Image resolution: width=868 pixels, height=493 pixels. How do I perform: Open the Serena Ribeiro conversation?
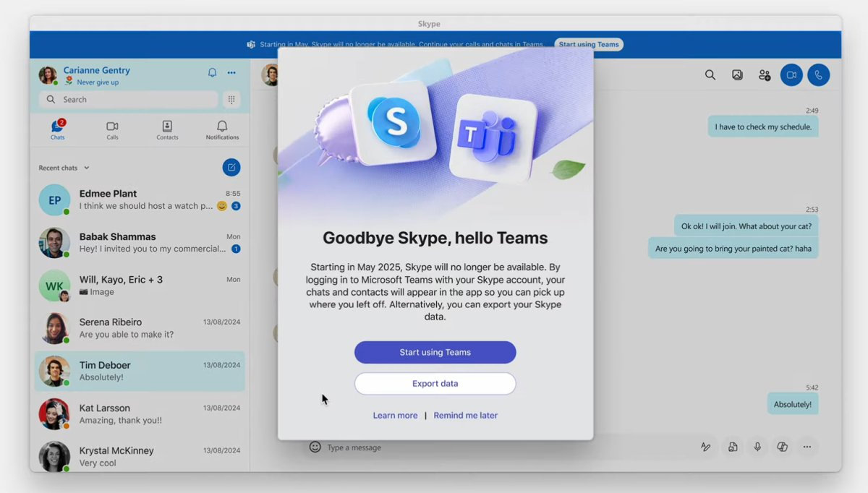(140, 328)
